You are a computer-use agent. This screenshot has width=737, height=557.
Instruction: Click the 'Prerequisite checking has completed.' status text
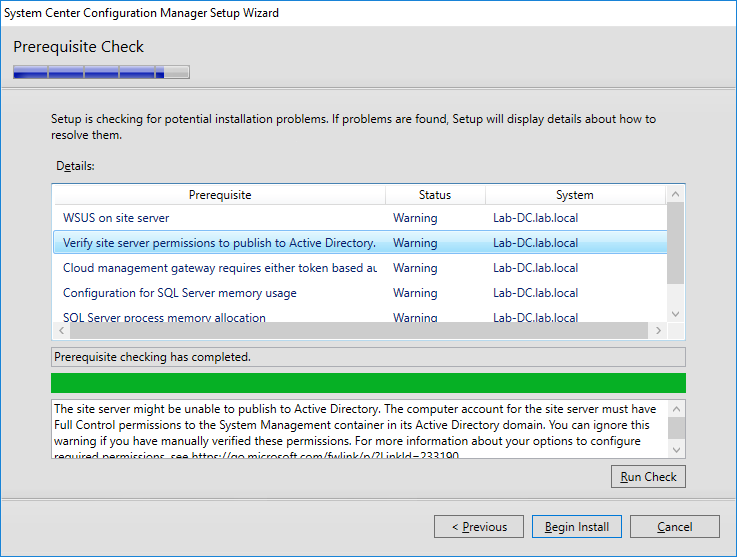pos(152,357)
